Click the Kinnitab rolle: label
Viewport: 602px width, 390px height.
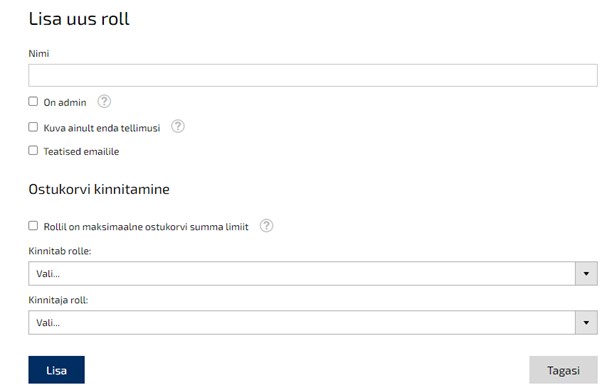coord(60,251)
